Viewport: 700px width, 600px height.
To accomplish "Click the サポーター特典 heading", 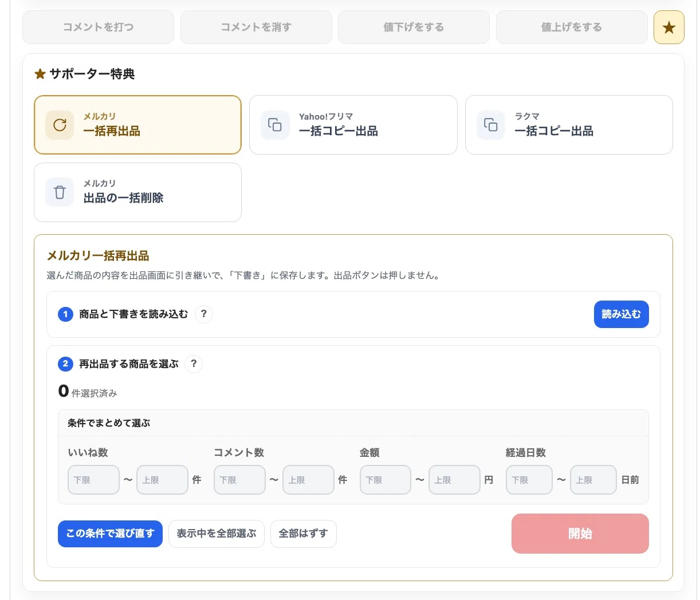I will click(x=85, y=74).
